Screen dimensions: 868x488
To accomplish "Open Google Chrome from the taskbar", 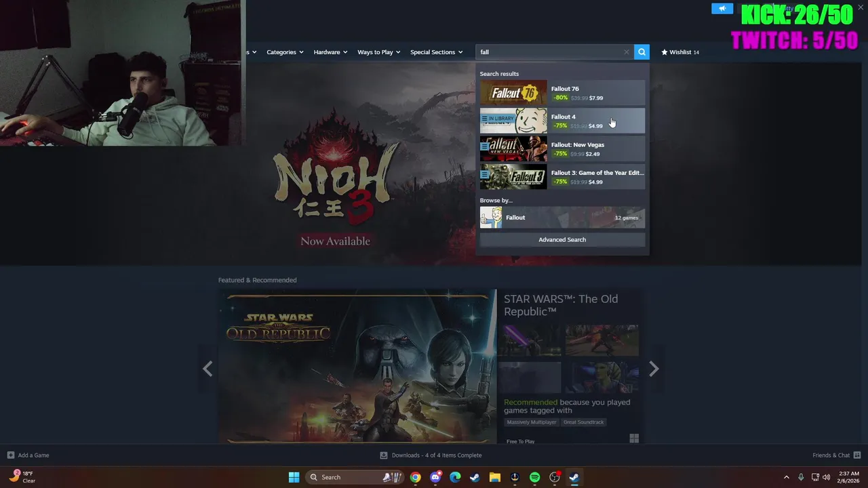I will point(415,477).
